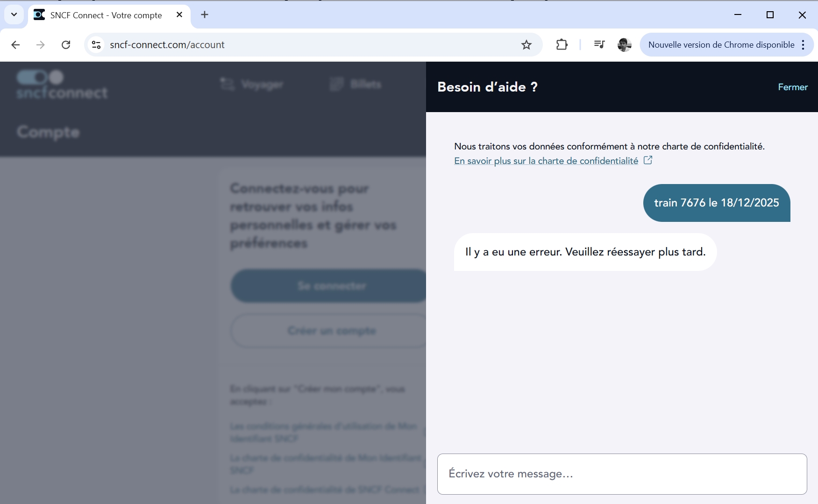Image resolution: width=818 pixels, height=504 pixels.
Task: Click the browser back arrow
Action: pyautogui.click(x=15, y=45)
